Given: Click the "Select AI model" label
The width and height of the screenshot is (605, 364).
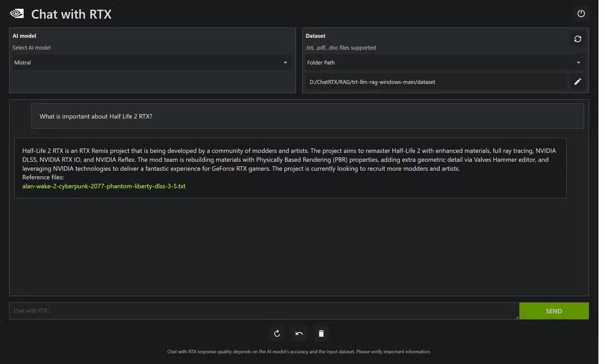Looking at the screenshot, I should pos(32,48).
